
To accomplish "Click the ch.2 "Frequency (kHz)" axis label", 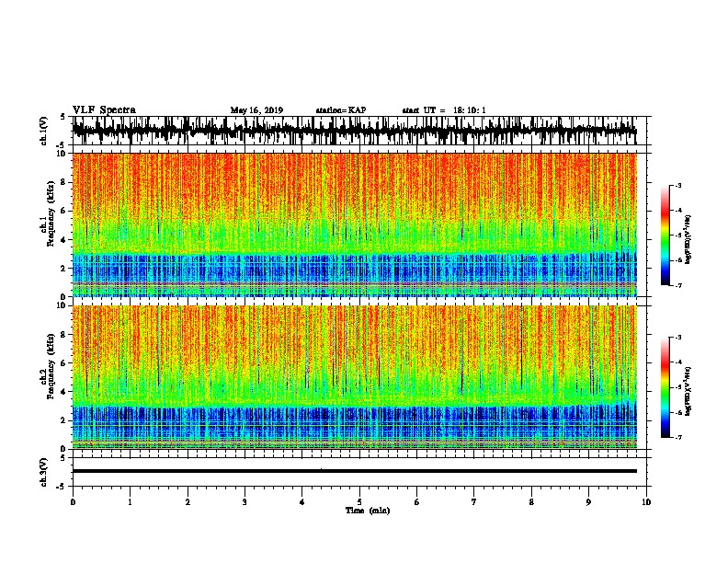I will (51, 366).
